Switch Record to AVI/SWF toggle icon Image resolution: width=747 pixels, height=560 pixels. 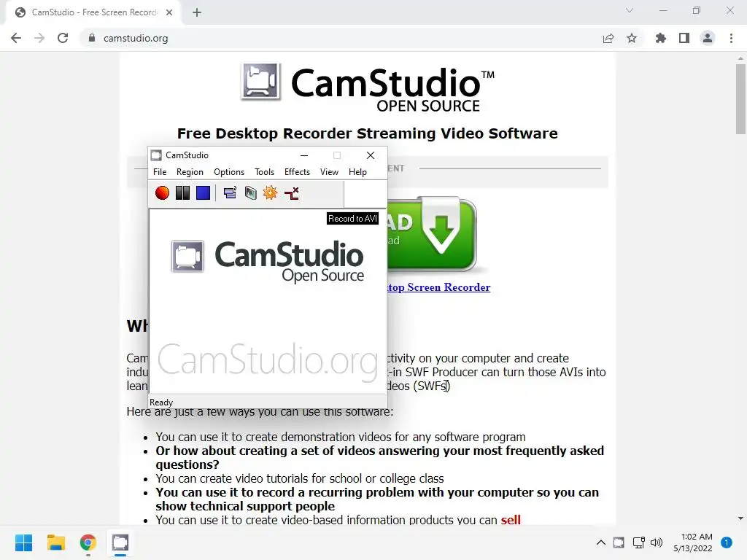coord(292,192)
